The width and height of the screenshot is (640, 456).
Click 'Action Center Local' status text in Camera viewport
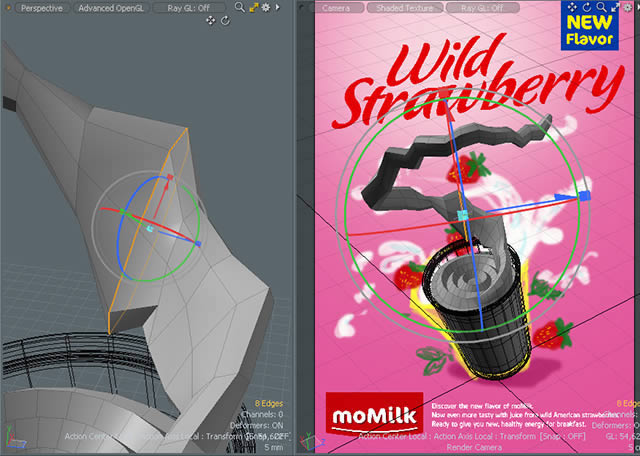[x=395, y=436]
